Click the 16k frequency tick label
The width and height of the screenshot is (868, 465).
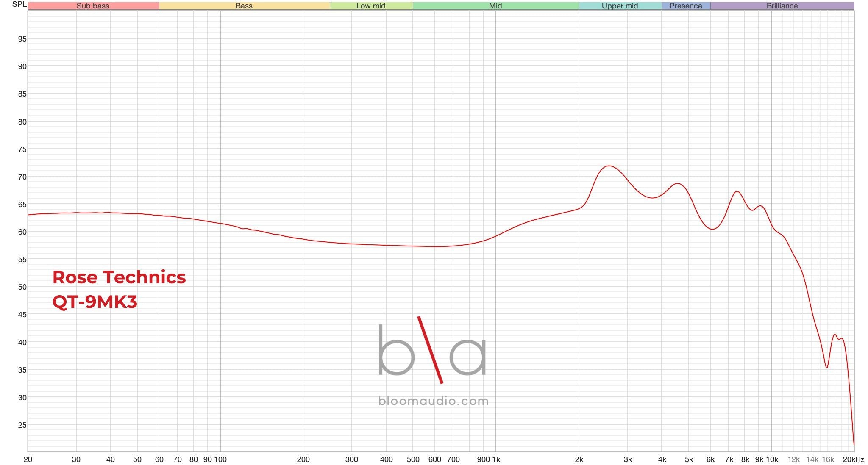828,459
